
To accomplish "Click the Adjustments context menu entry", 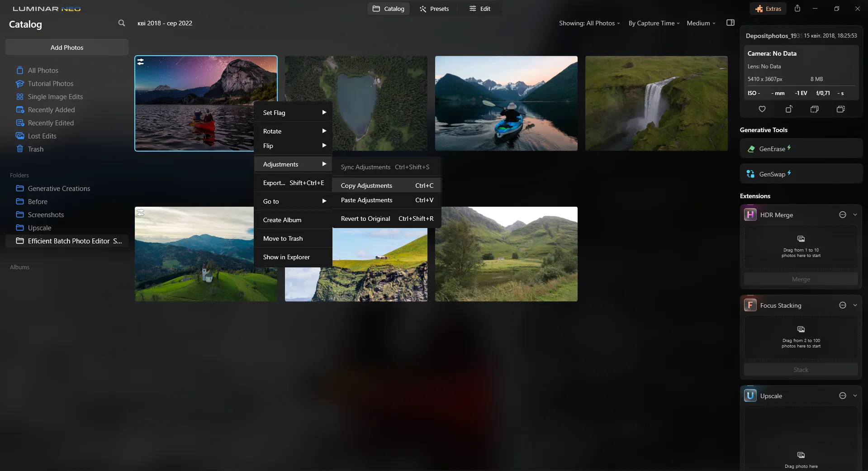I will click(294, 164).
